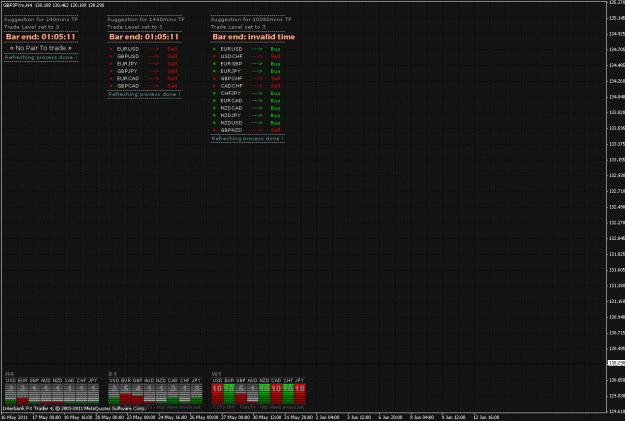Viewport: 625px width, 421px height.
Task: Click 'Refreshing process done' under 10080mins list
Action: coord(248,139)
